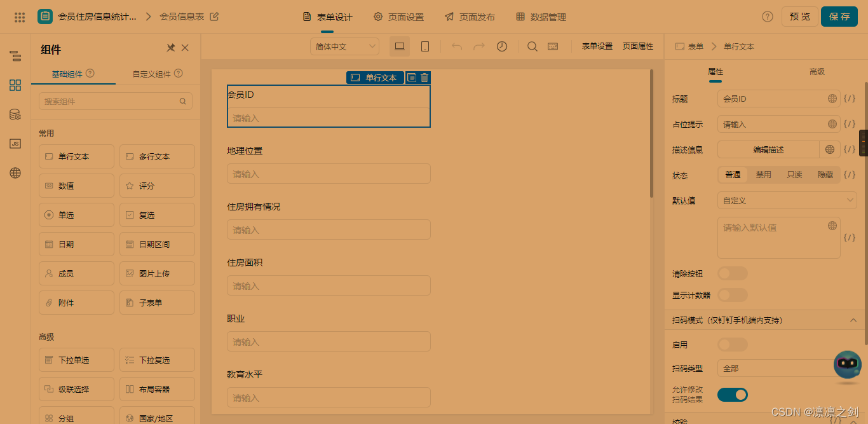Open the apps grid menu icon
Screen dimensions: 868x424
click(20, 17)
